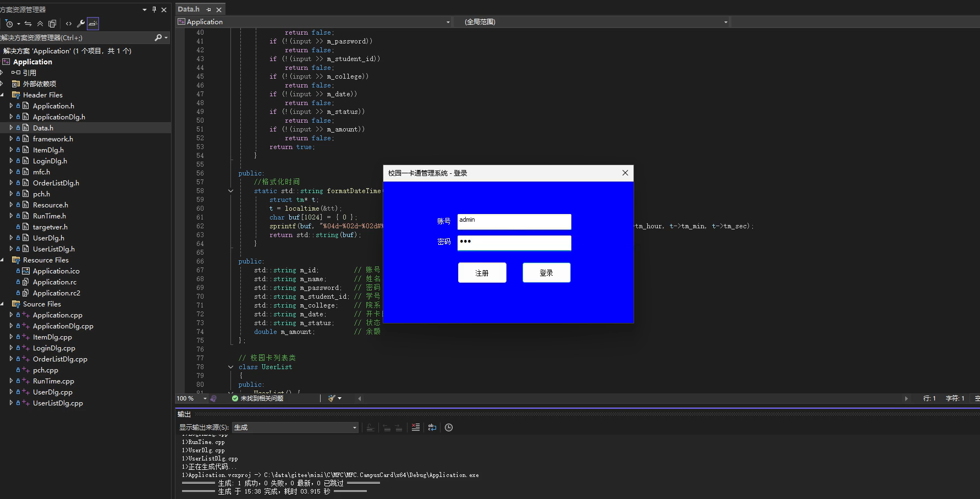Viewport: 980px width, 499px height.
Task: Toggle Show All Files icon
Action: pos(52,24)
